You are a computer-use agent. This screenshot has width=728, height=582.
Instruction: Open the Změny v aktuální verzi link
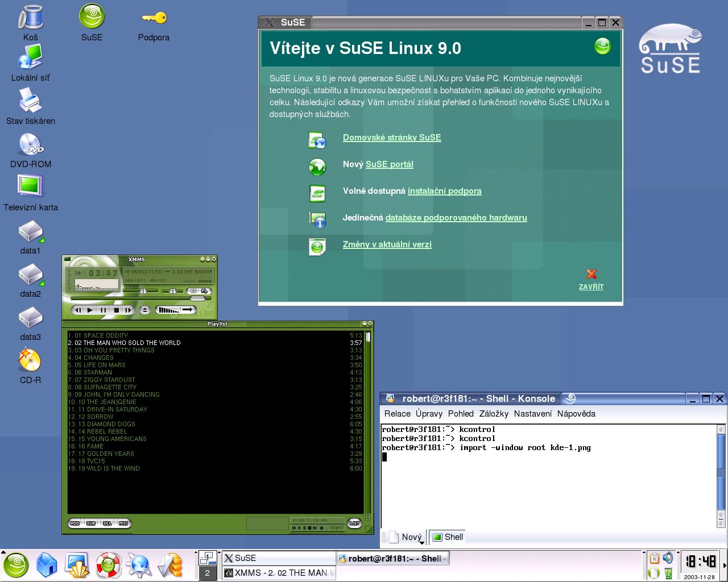point(387,244)
